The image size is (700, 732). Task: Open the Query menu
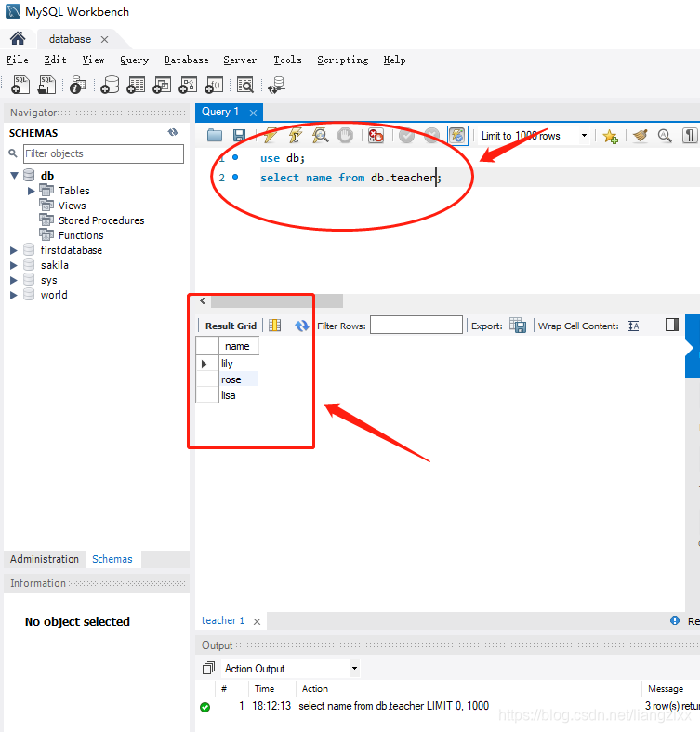135,60
